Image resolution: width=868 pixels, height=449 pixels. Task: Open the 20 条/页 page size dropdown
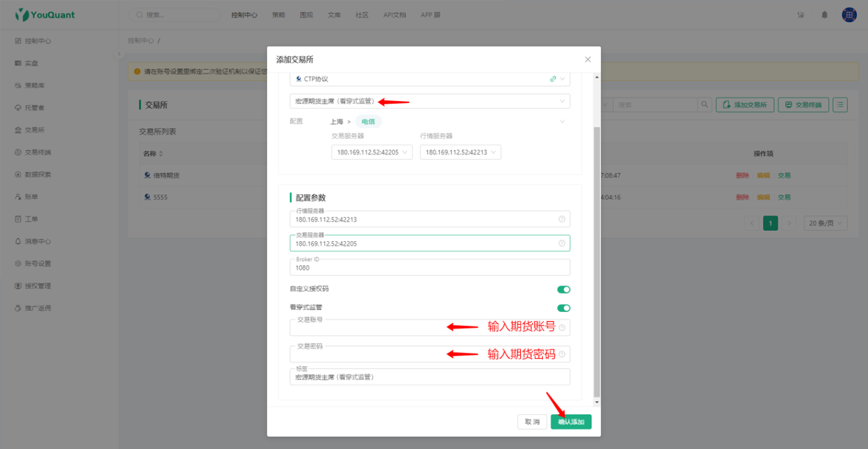[x=825, y=223]
